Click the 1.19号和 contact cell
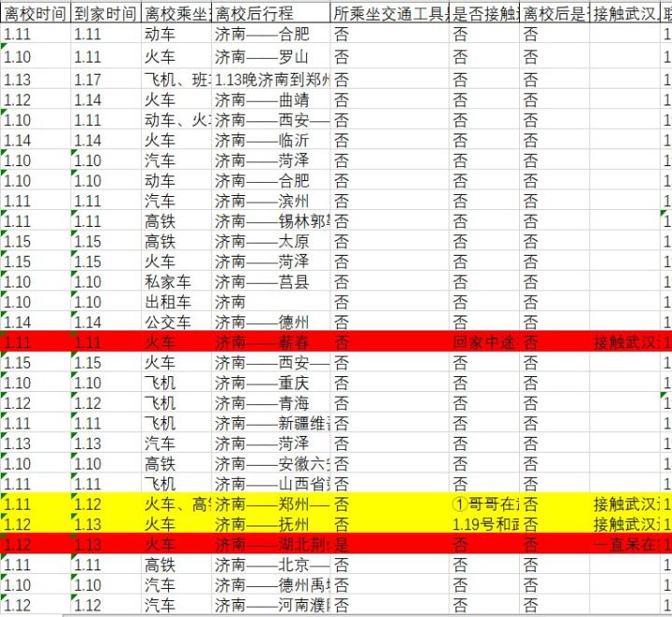This screenshot has width=672, height=617. pos(483,524)
